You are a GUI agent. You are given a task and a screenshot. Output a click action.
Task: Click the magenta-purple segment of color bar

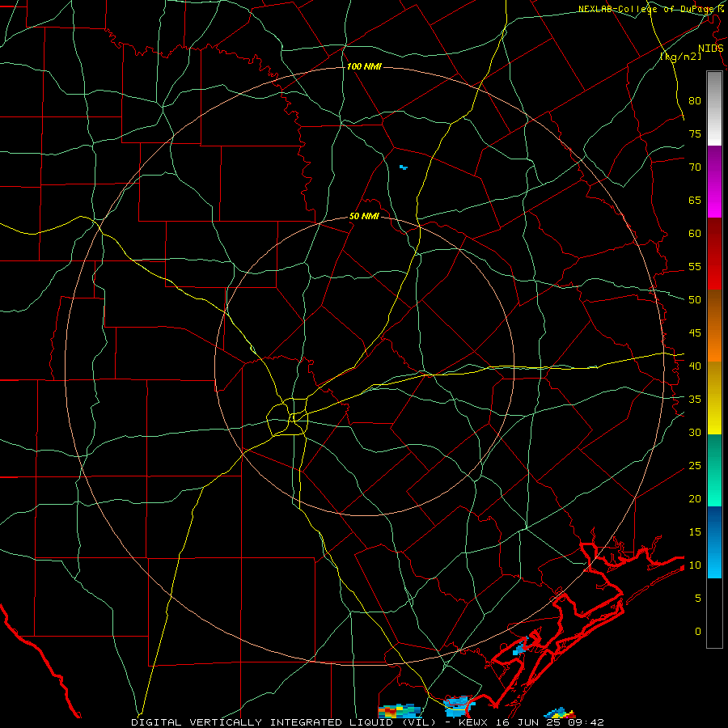point(714,181)
